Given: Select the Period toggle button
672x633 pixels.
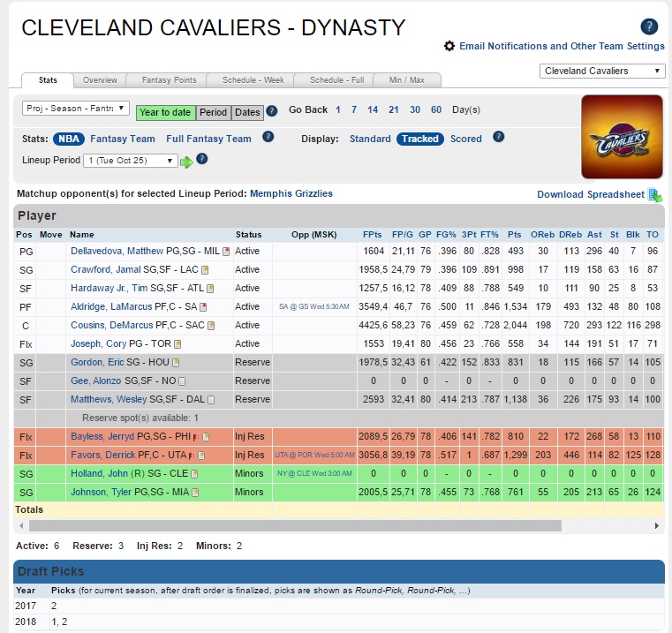Looking at the screenshot, I should click(213, 113).
